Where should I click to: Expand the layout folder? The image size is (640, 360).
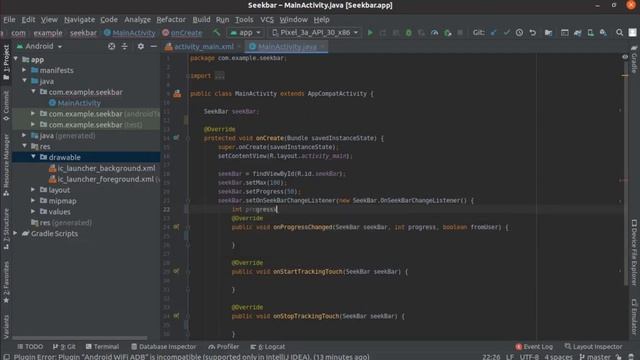[x=33, y=190]
